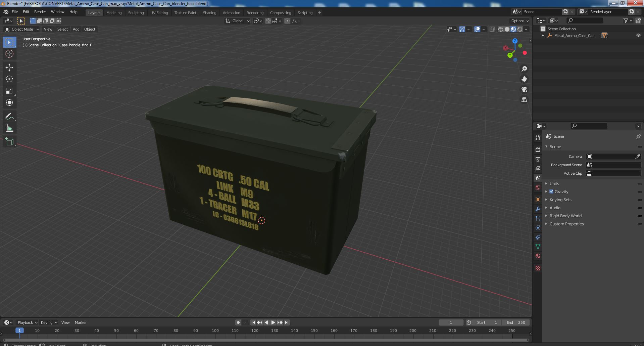Open the Material properties tab
Screen dimensions: 644x346
pos(538,256)
